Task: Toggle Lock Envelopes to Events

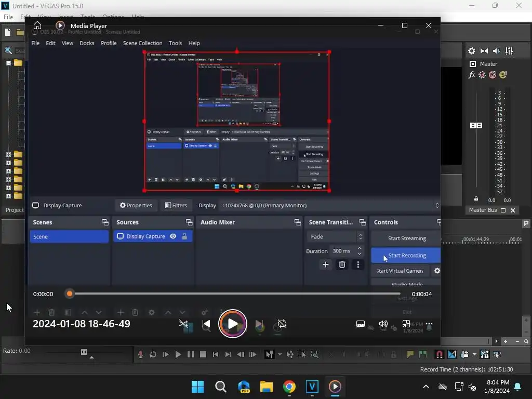Action: (485, 354)
